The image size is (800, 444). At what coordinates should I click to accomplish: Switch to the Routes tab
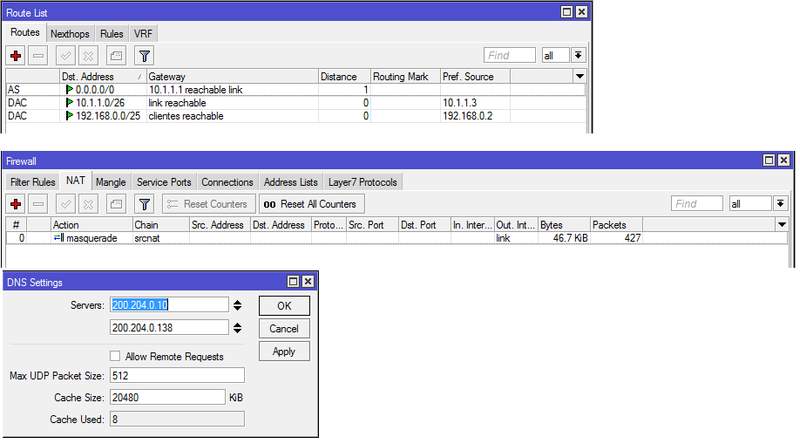pyautogui.click(x=25, y=32)
